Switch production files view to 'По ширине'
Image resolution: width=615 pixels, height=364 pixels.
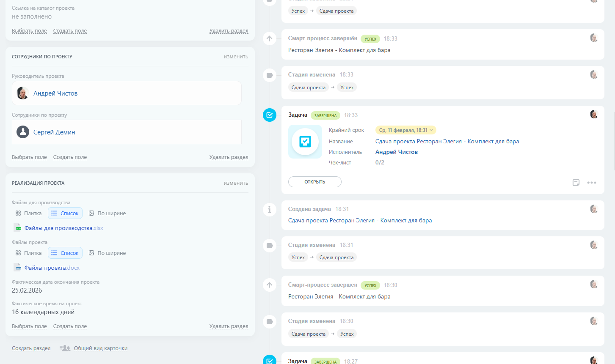107,213
